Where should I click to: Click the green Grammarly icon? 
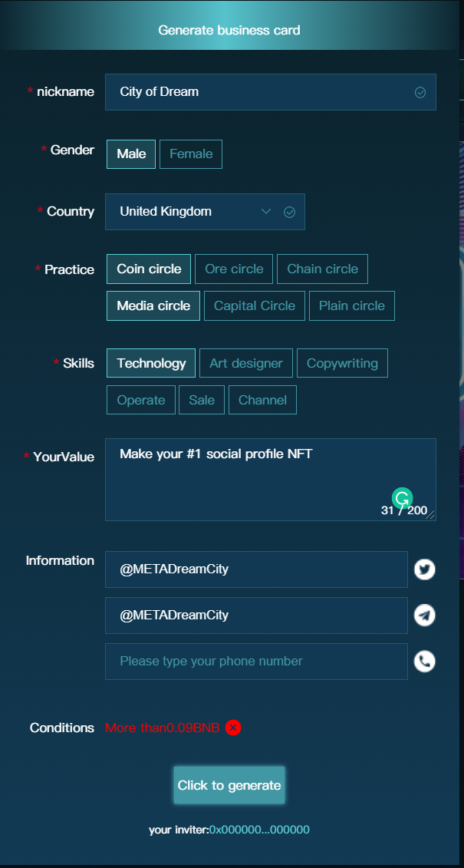point(403,498)
